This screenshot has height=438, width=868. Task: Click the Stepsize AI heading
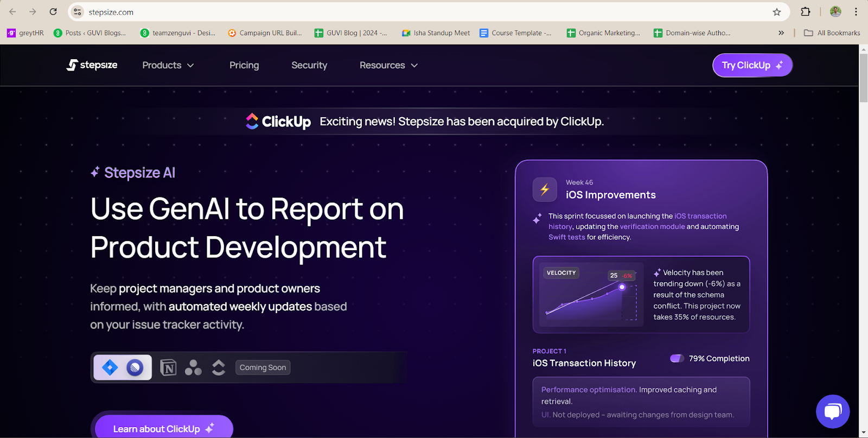pyautogui.click(x=133, y=173)
